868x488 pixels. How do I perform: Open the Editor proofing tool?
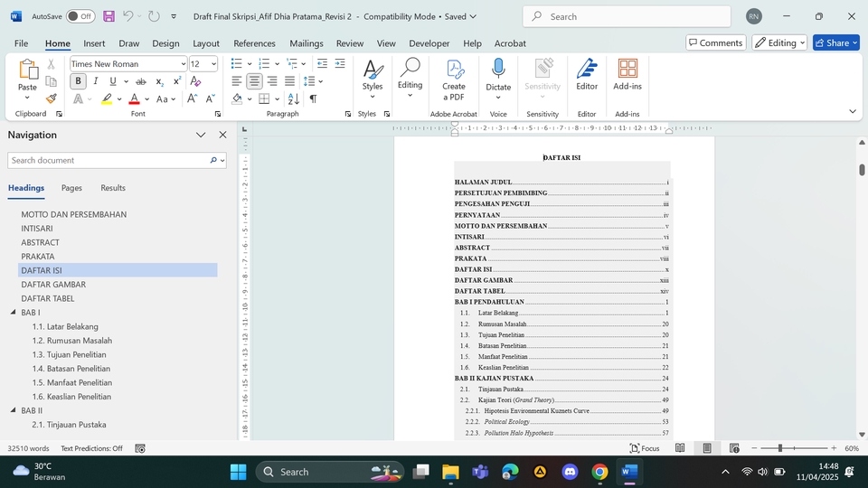tap(587, 75)
